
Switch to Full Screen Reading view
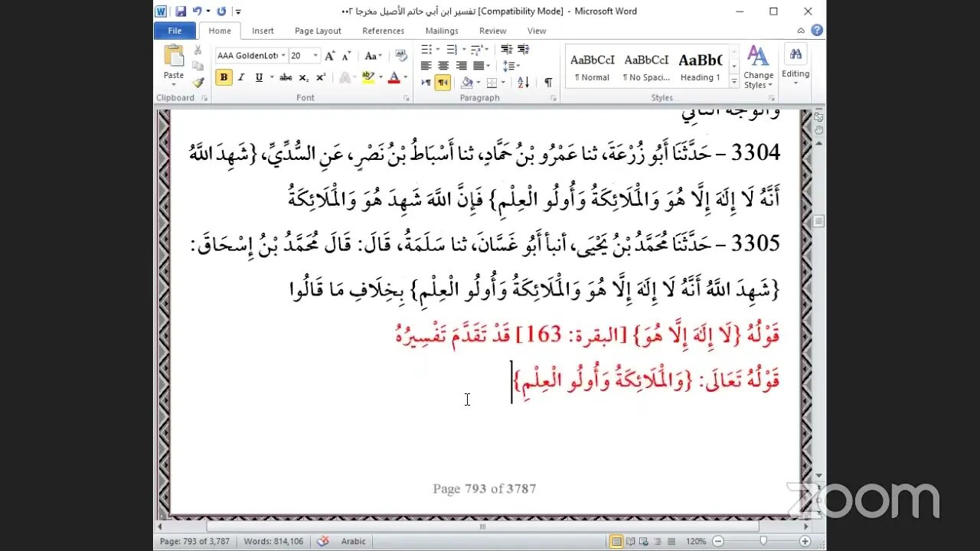click(629, 541)
